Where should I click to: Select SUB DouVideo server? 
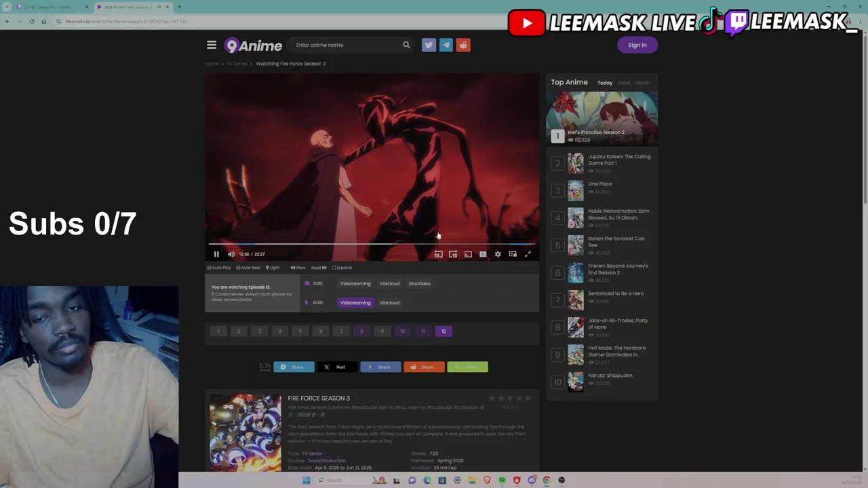click(x=419, y=283)
